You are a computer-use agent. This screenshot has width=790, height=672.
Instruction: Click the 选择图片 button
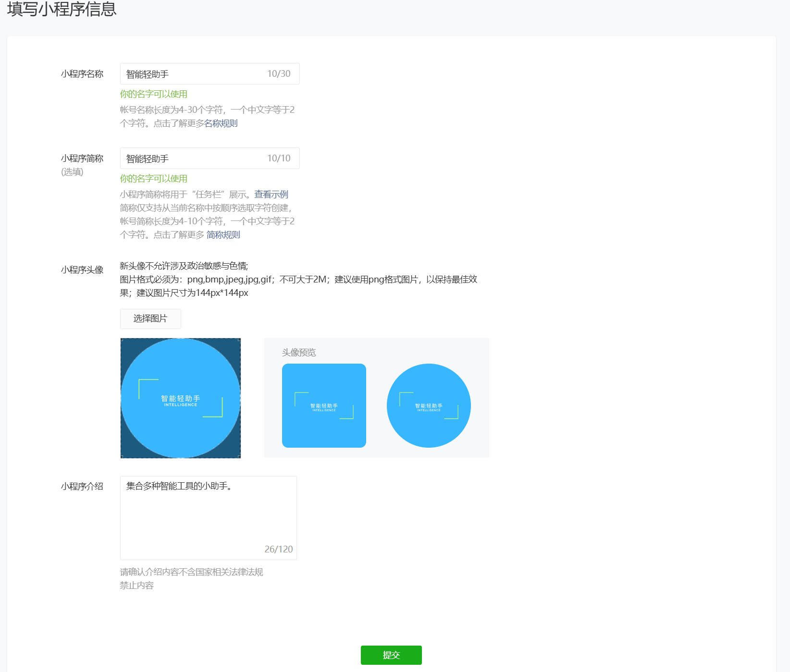click(x=150, y=319)
